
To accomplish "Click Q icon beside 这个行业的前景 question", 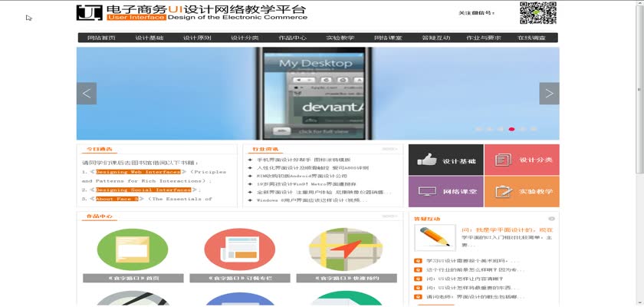I will tap(418, 270).
